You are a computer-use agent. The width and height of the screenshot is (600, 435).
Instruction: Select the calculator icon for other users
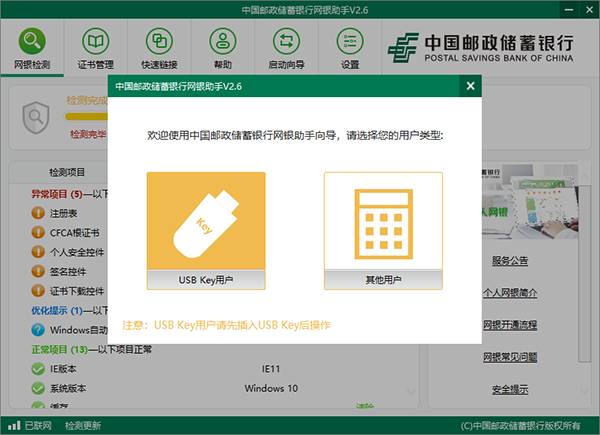click(x=383, y=224)
